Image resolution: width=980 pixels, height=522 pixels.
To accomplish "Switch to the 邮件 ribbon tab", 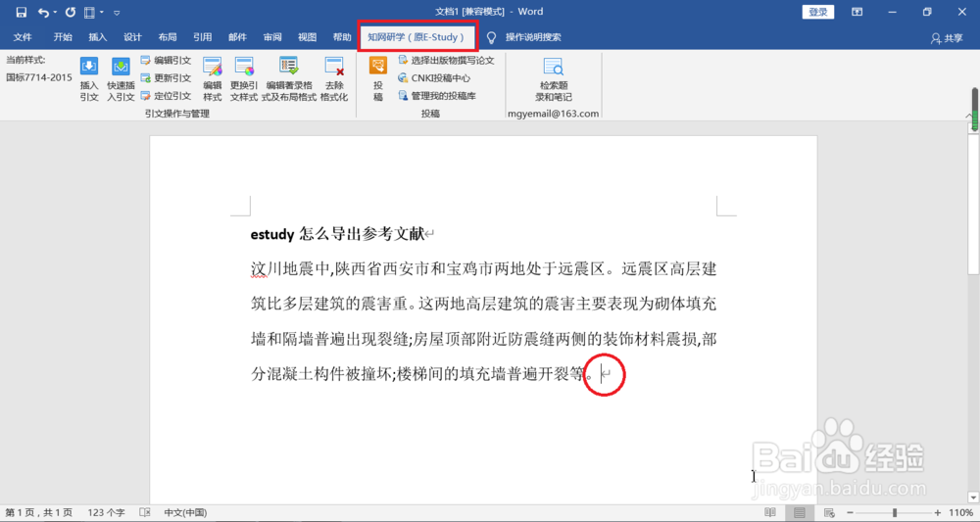I will (x=237, y=37).
